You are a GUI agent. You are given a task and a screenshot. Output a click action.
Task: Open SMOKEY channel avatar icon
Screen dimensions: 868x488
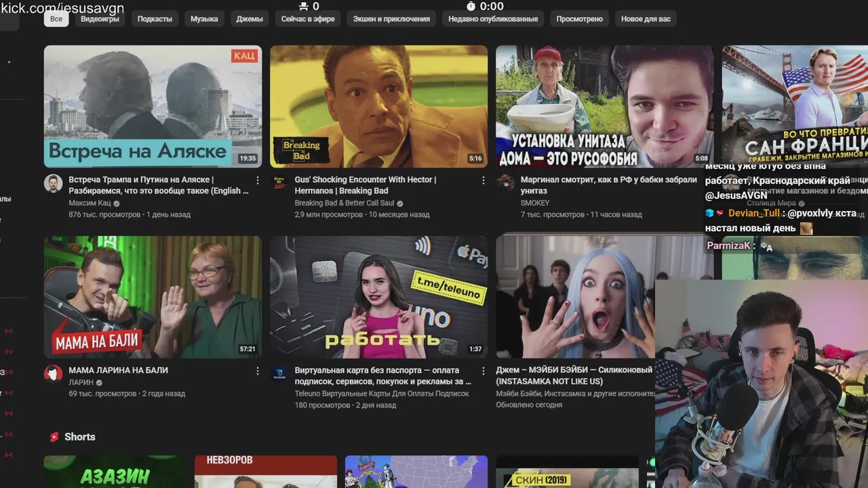click(x=505, y=183)
